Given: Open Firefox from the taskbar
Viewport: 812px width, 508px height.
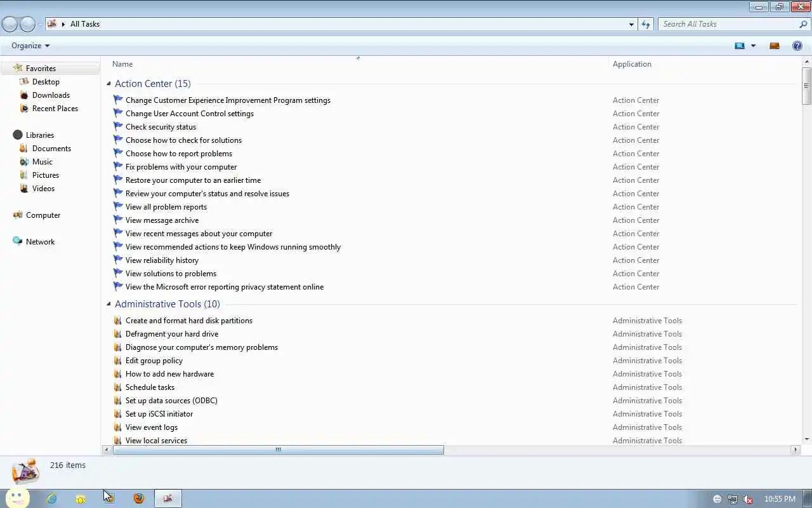Looking at the screenshot, I should [x=139, y=498].
